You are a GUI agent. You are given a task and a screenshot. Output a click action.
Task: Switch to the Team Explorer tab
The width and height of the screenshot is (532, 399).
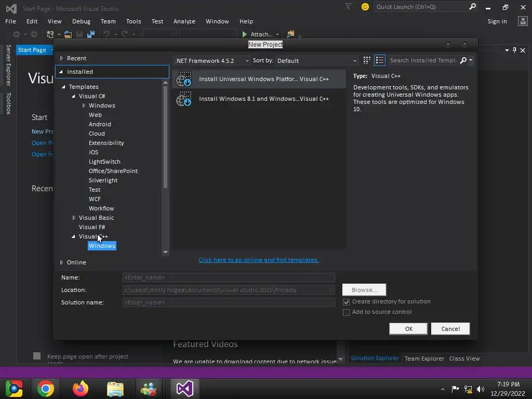tap(424, 358)
